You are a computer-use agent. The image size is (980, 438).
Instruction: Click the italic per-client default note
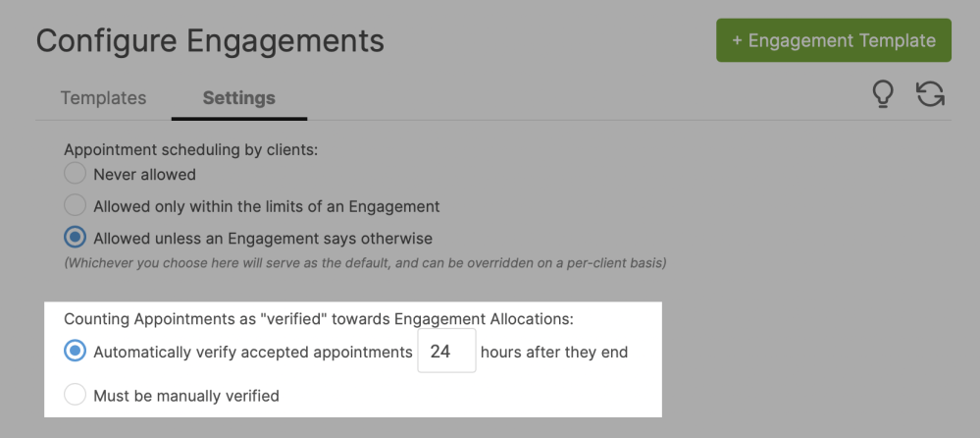(x=365, y=263)
